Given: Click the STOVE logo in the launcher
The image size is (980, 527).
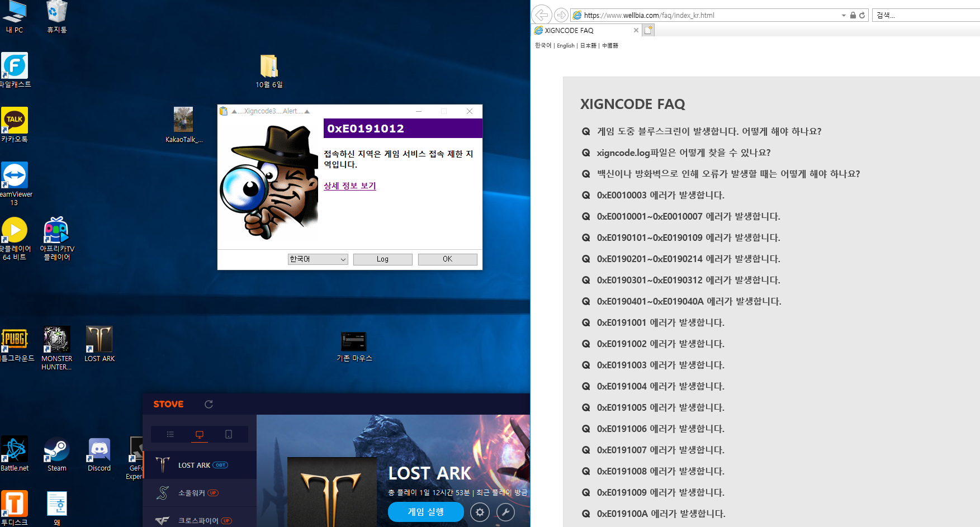Looking at the screenshot, I should tap(168, 404).
